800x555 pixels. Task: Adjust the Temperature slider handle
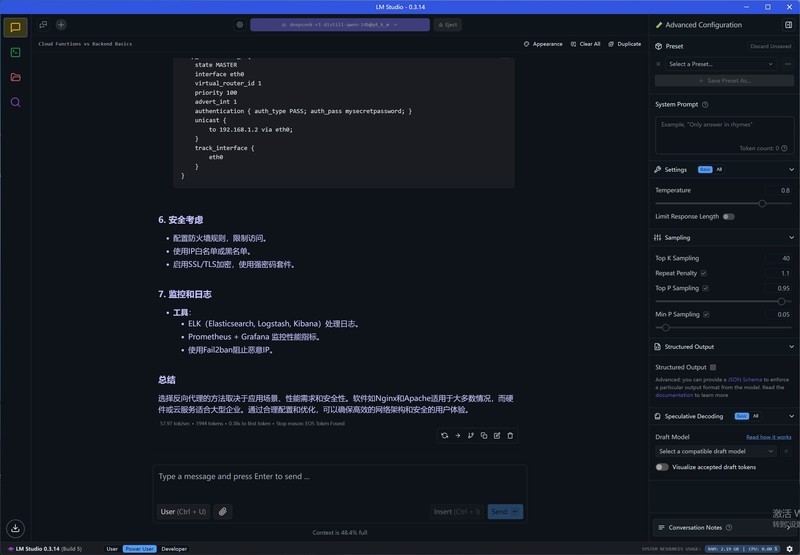coord(762,204)
